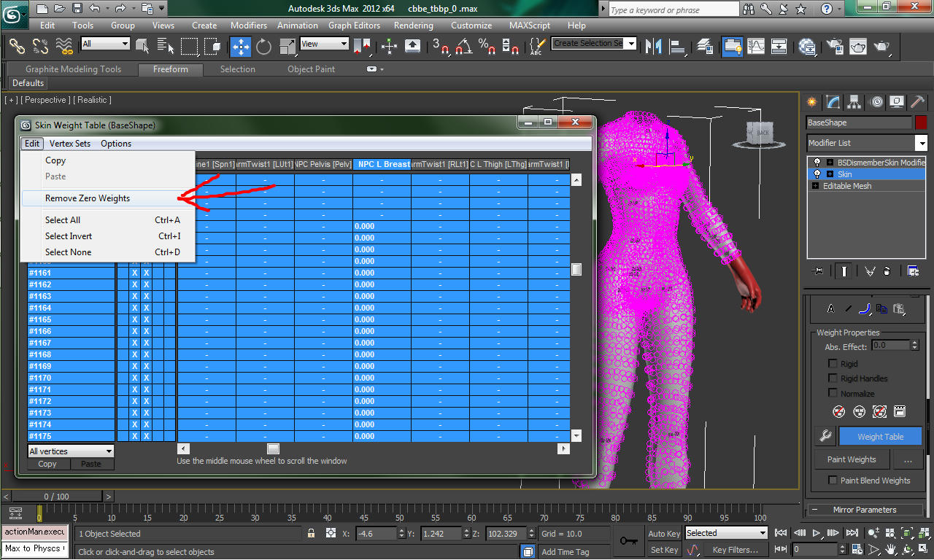Toggle the Percent Snap icon
934x560 pixels.
[487, 46]
